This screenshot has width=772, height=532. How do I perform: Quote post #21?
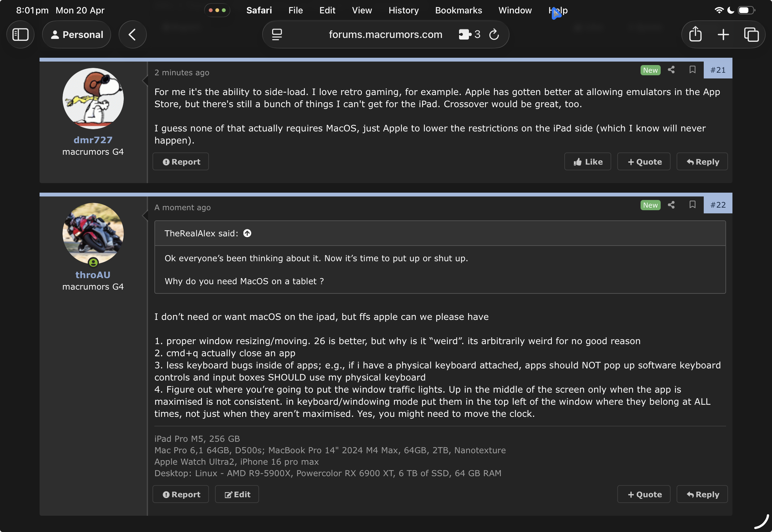(644, 162)
